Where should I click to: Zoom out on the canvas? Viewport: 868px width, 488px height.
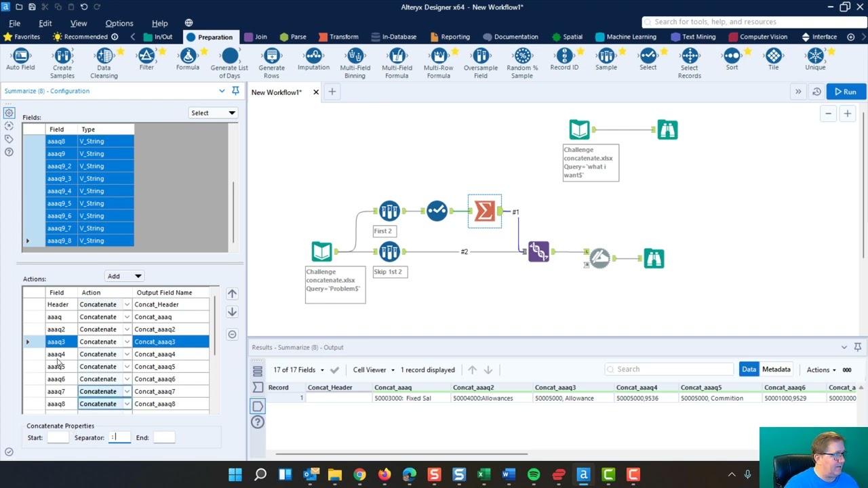[828, 114]
